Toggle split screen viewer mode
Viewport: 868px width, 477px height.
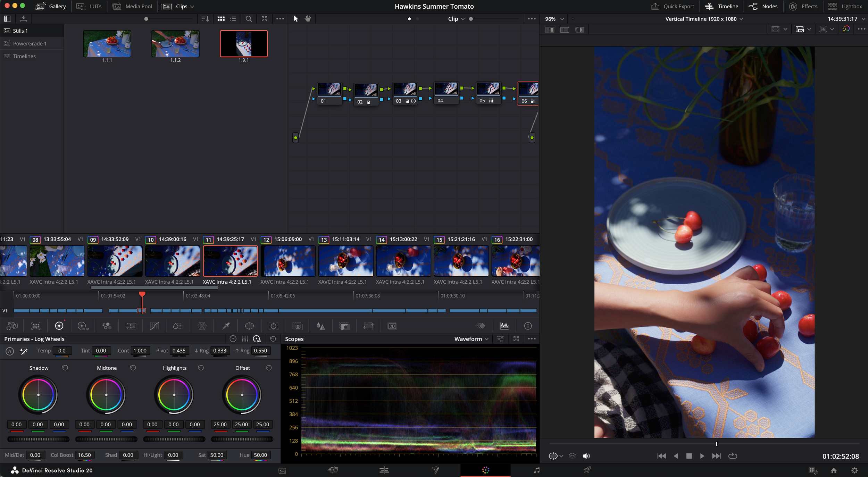565,30
